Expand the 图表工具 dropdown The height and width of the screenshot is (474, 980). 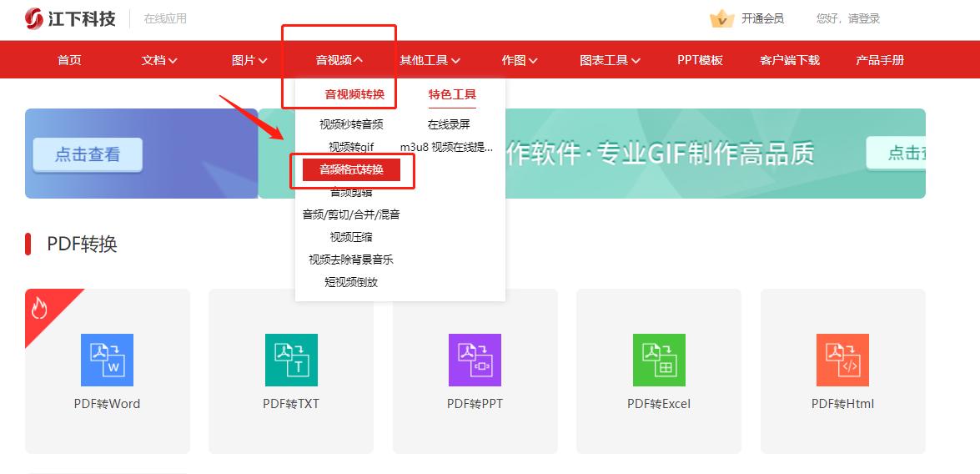coord(610,60)
